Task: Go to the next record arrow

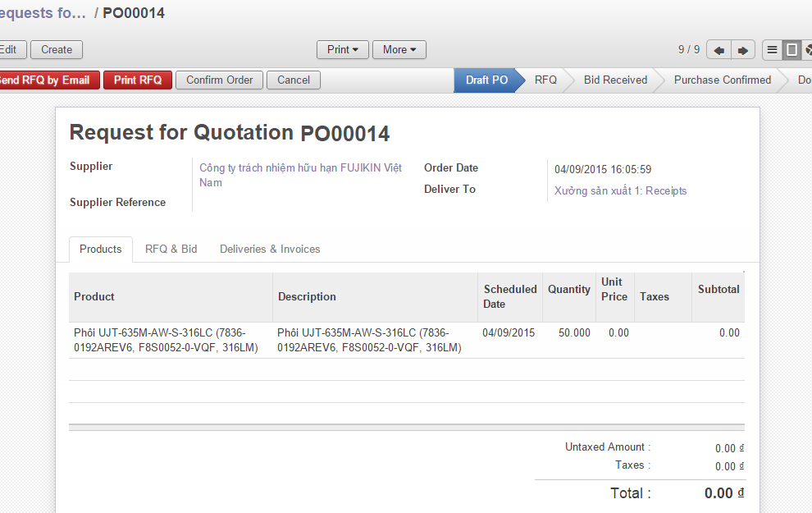Action: [742, 50]
